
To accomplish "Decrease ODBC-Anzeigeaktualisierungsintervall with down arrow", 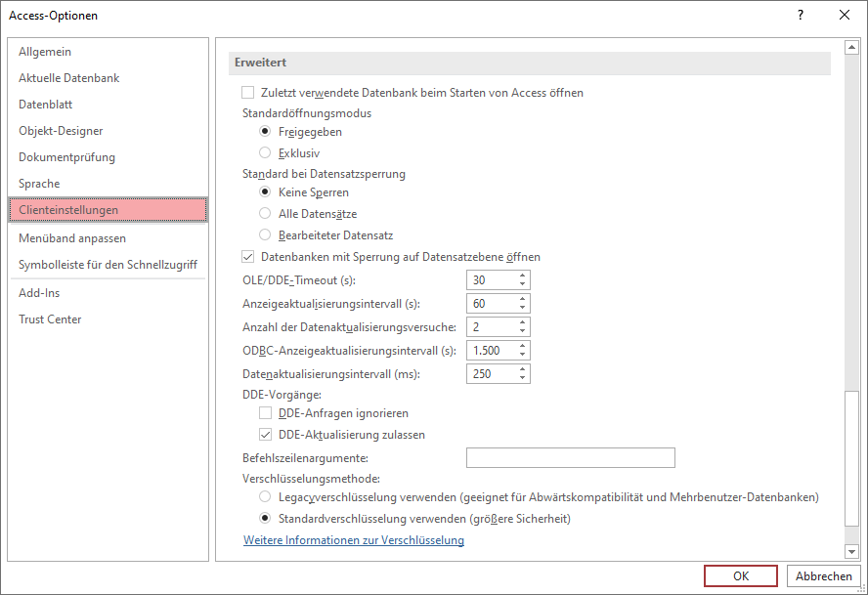I will [523, 355].
